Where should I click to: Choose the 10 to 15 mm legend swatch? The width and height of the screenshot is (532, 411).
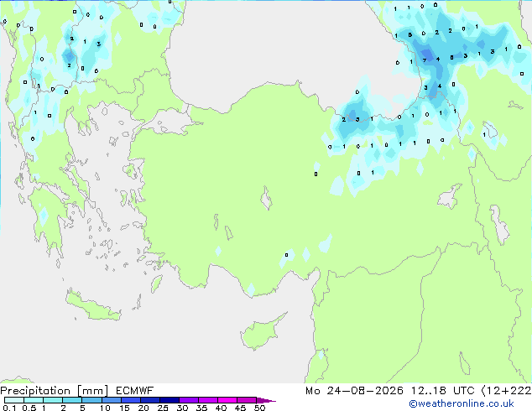(x=112, y=400)
